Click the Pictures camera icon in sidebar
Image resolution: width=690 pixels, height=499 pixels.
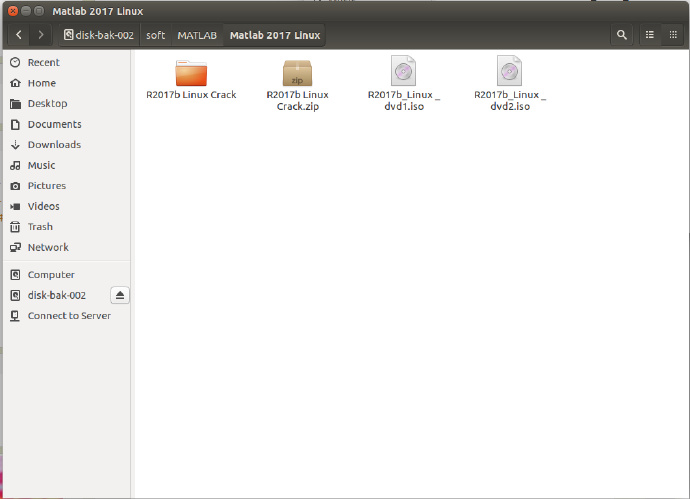15,186
